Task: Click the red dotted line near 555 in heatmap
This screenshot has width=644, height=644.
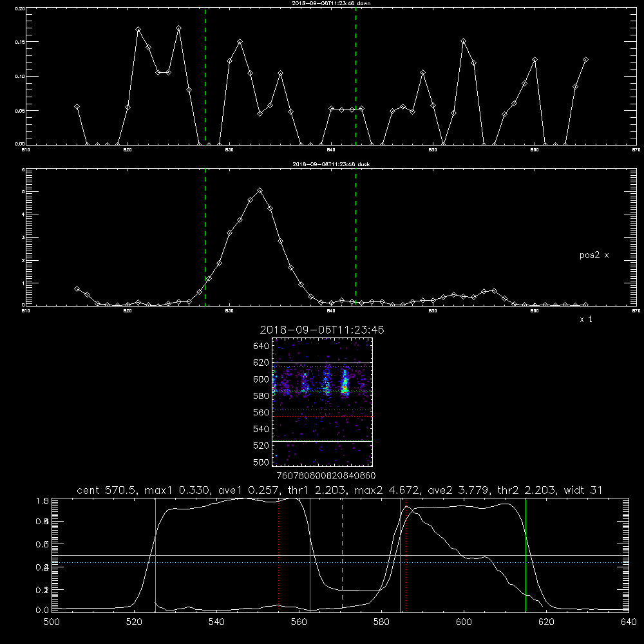Action: pyautogui.click(x=322, y=417)
